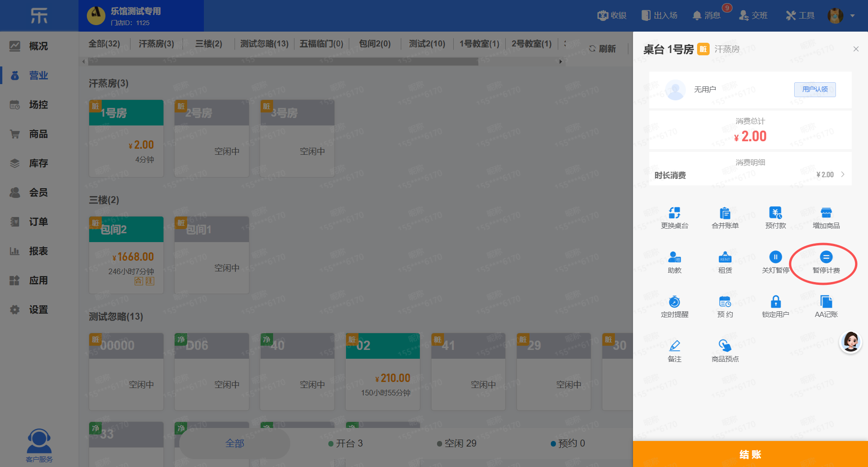Select 营业 business in sidebar

(39, 75)
